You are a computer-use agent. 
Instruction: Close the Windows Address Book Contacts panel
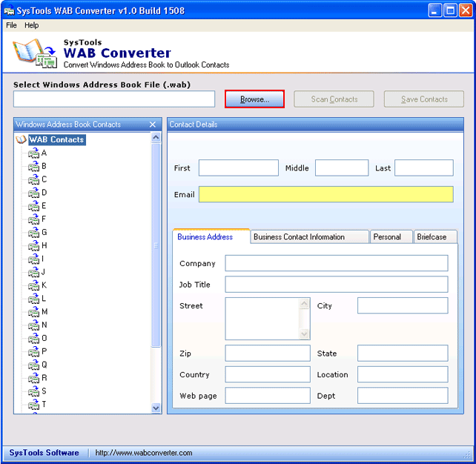153,125
